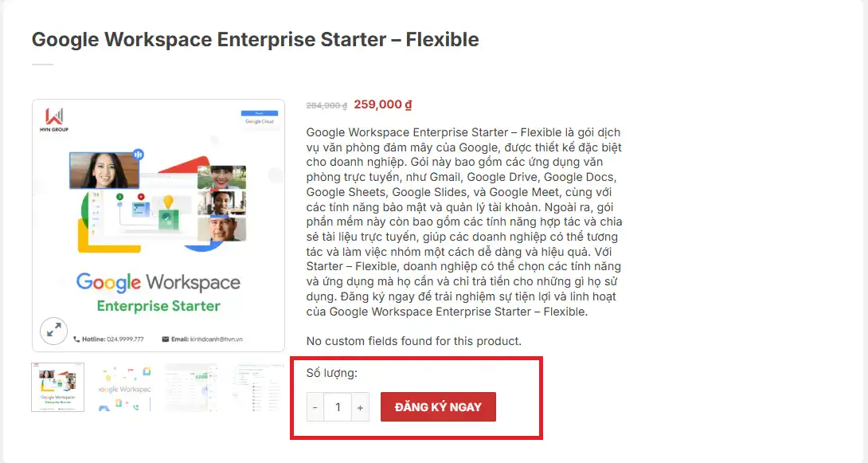Select the first product thumbnail
Screen dimensions: 868x463
(57, 387)
